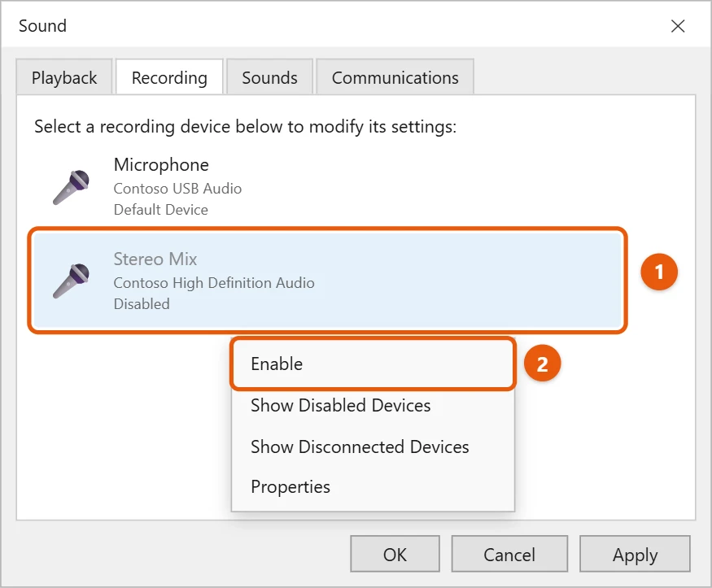Close the Sound dialog window
This screenshot has height=588, width=712.
(x=678, y=26)
